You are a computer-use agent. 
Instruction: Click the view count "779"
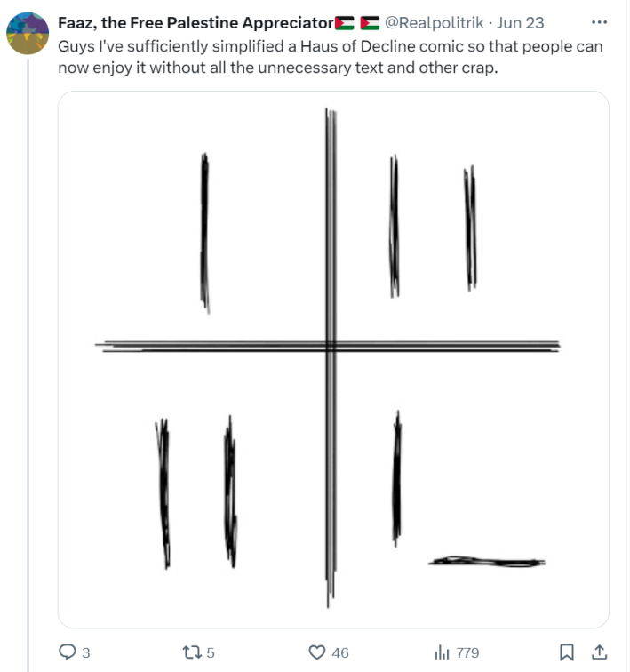(x=467, y=652)
